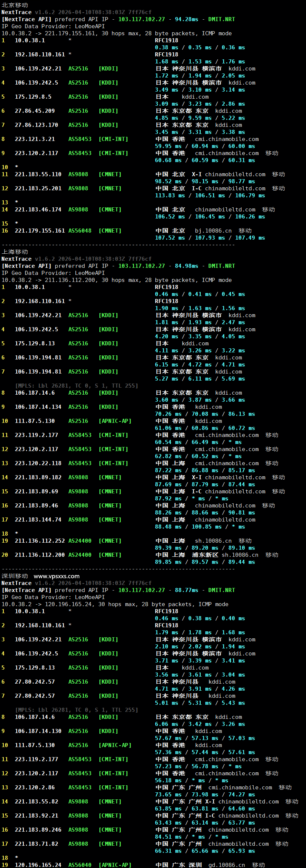Select latency reading 66.31 ms

[168, 851]
